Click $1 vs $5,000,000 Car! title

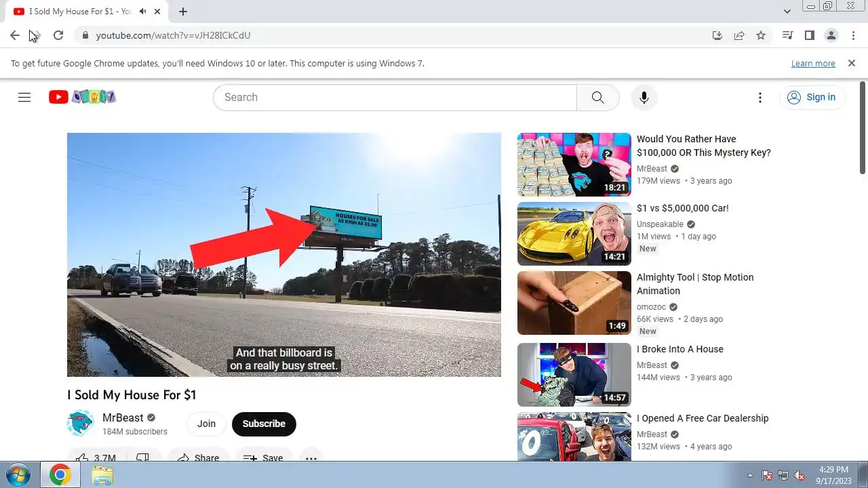coord(683,208)
